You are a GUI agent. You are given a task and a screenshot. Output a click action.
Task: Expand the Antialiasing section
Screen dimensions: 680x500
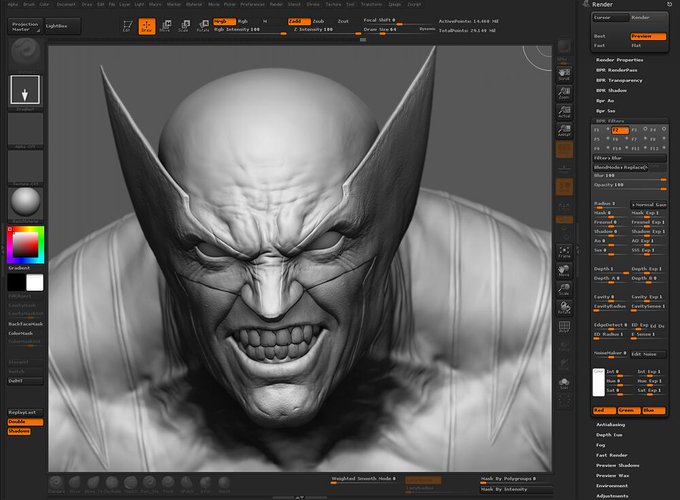point(610,425)
